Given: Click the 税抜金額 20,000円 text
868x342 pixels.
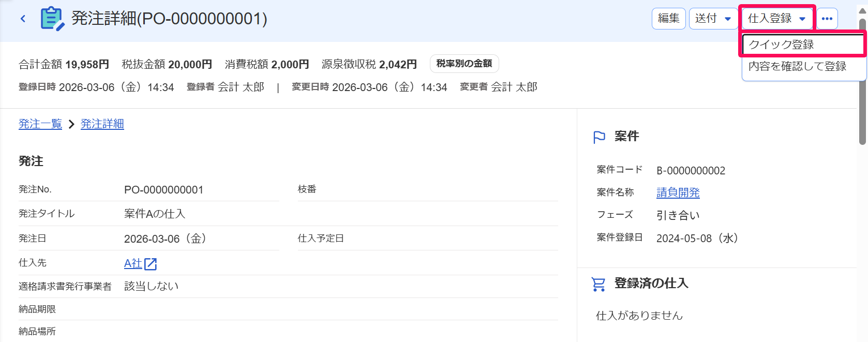Looking at the screenshot, I should click(167, 64).
